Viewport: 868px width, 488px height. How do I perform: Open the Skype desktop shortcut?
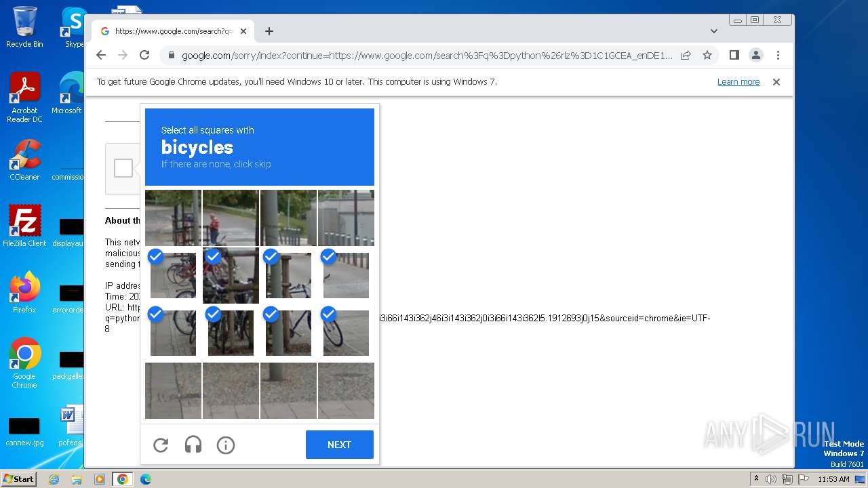(x=74, y=26)
